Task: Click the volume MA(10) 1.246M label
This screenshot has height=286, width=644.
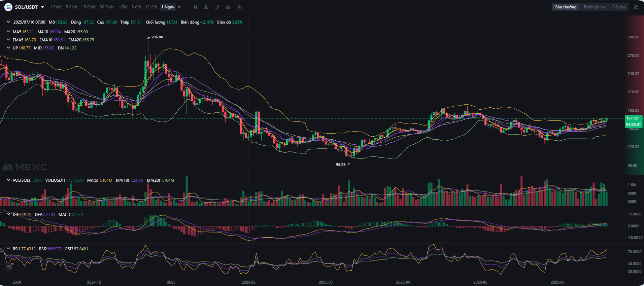Action: tap(130, 180)
